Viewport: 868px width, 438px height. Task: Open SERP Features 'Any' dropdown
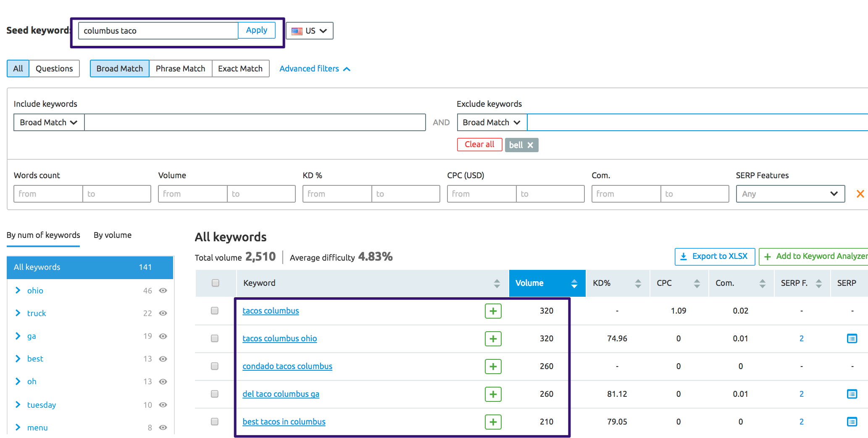(x=790, y=194)
